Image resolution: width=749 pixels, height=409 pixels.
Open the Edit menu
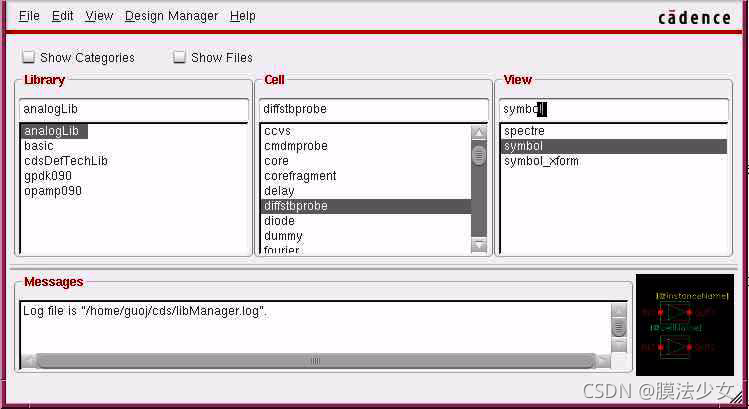point(63,16)
